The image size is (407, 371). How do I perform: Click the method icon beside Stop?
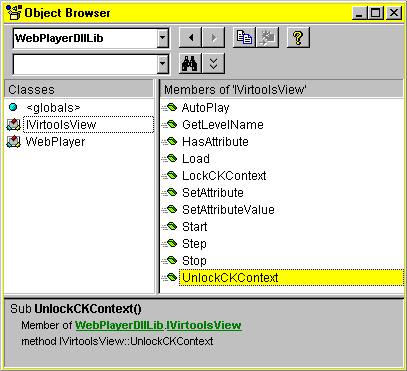point(170,260)
